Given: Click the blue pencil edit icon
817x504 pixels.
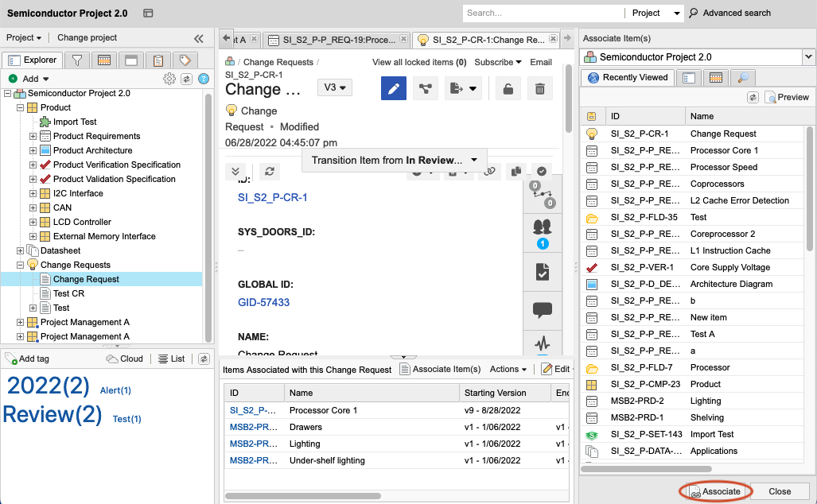Looking at the screenshot, I should (x=393, y=88).
